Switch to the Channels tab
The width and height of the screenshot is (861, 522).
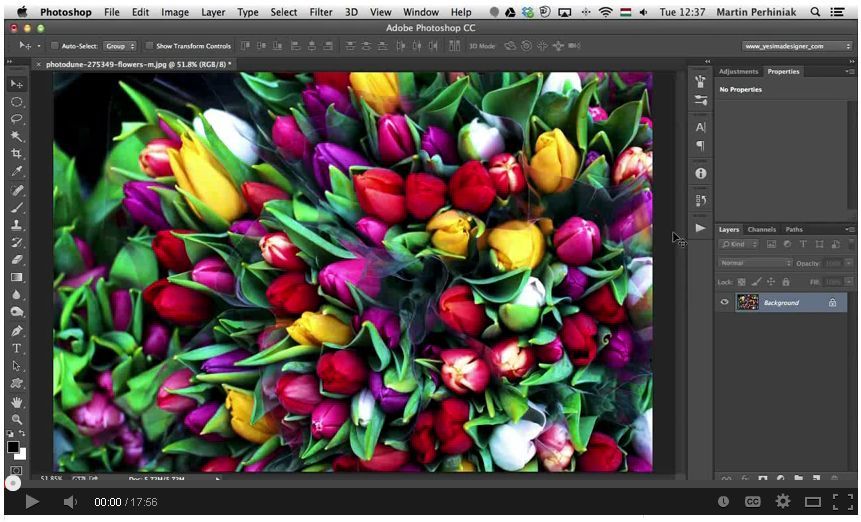pyautogui.click(x=761, y=229)
